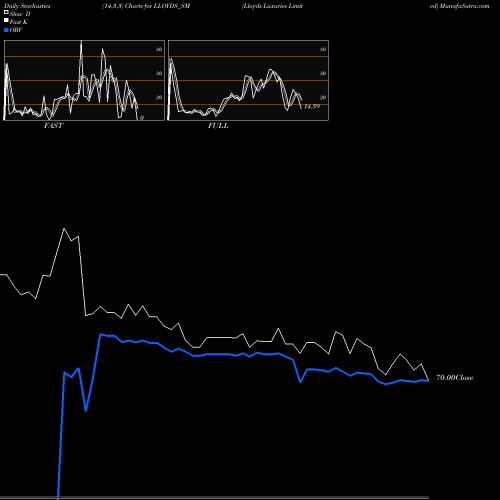500x500 pixels.
Task: Click the 'FAST' chart caption
Action: (53, 126)
